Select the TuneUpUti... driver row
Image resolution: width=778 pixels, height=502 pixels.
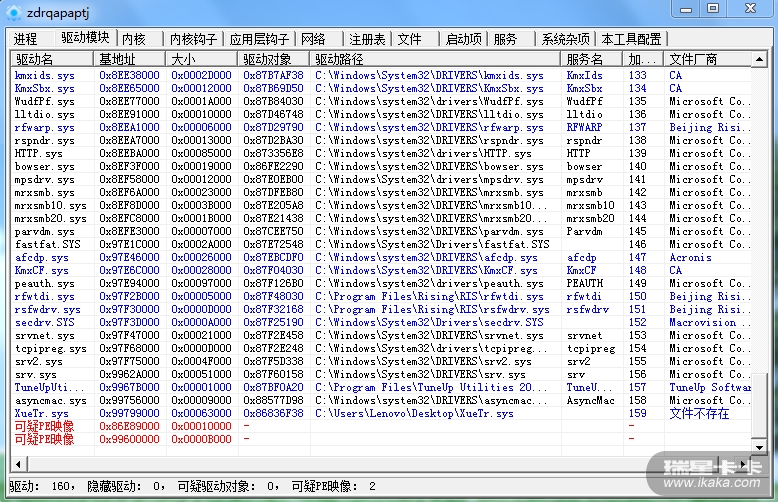[381, 387]
